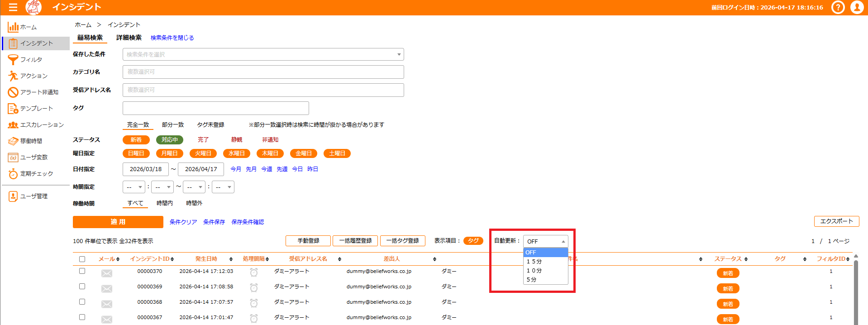Image resolution: width=868 pixels, height=325 pixels.
Task: Click the エクスポート button
Action: (x=836, y=221)
